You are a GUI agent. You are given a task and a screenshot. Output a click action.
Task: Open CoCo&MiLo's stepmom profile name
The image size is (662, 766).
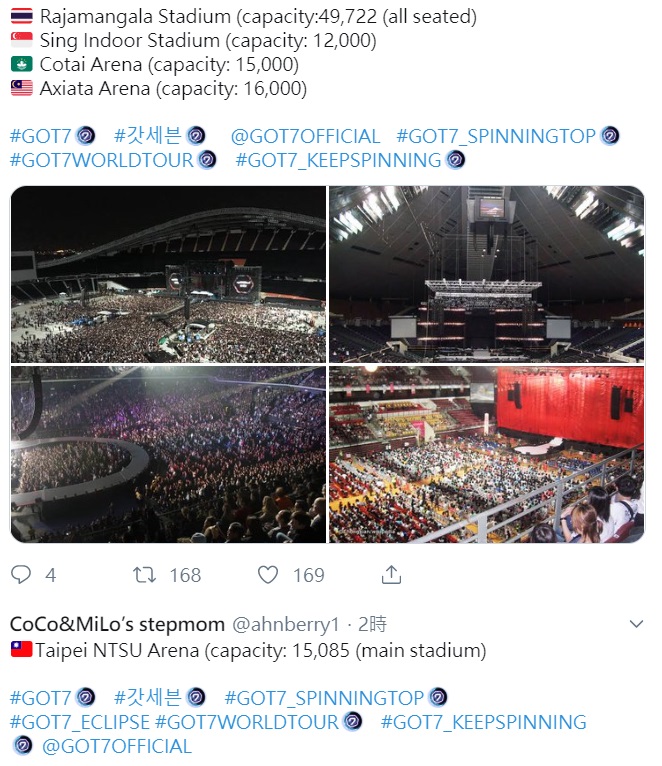117,624
